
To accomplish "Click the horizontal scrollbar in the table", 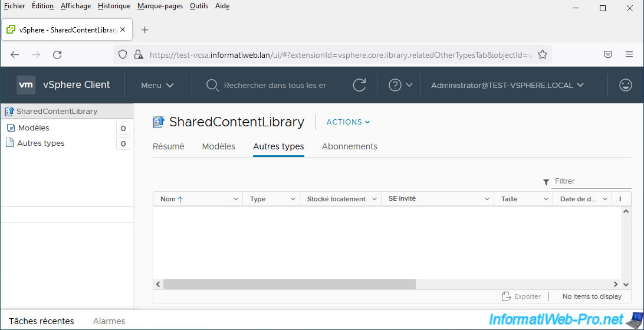I will 289,285.
